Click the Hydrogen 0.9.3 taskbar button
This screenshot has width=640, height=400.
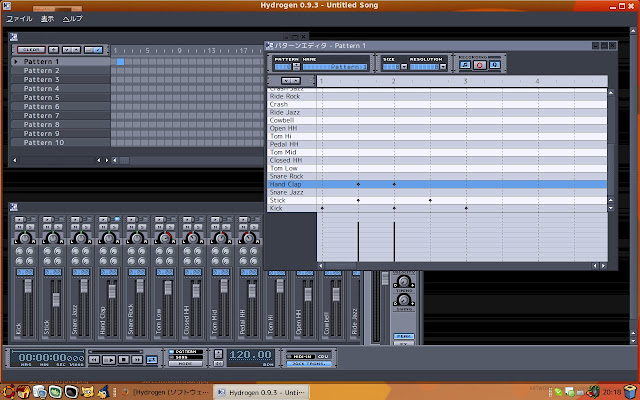(261, 392)
